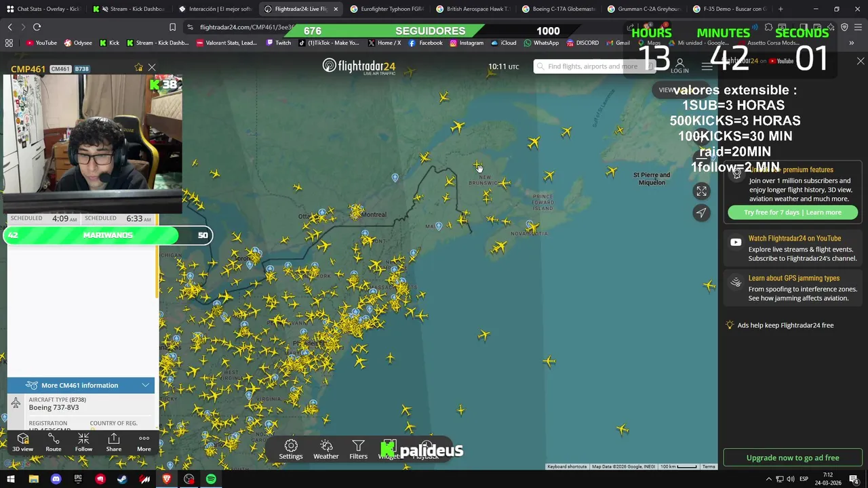
Task: Open Spotify from taskbar
Action: [211, 479]
